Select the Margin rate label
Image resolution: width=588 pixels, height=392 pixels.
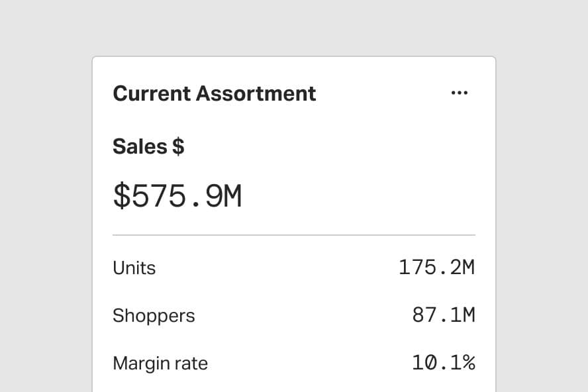point(160,363)
